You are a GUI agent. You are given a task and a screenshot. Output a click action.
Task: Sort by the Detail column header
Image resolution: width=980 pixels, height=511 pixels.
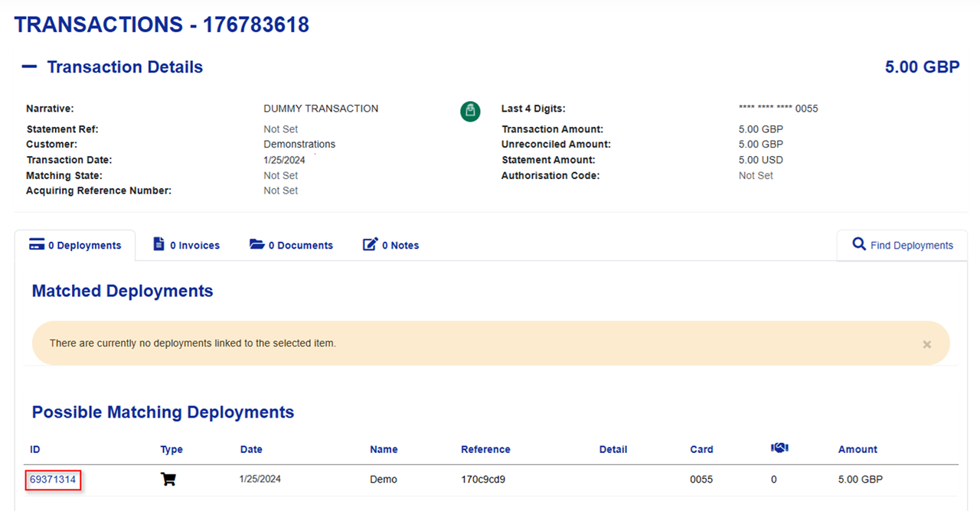coord(613,449)
